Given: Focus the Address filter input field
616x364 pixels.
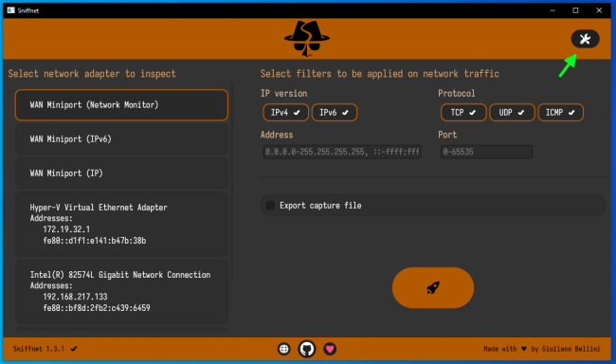Looking at the screenshot, I should coord(342,152).
